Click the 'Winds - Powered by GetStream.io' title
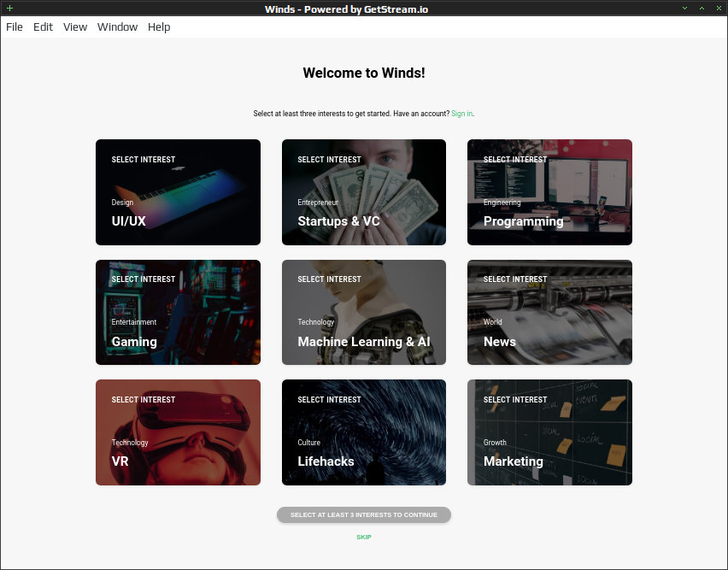728x570 pixels. (346, 9)
